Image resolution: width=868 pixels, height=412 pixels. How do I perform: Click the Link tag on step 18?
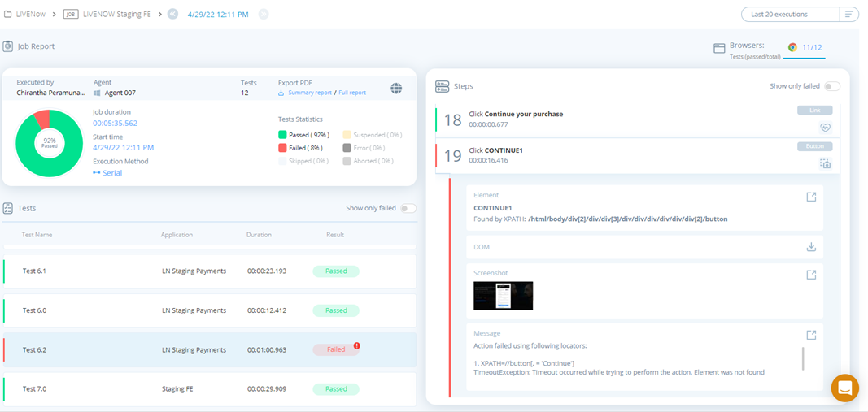(x=814, y=111)
